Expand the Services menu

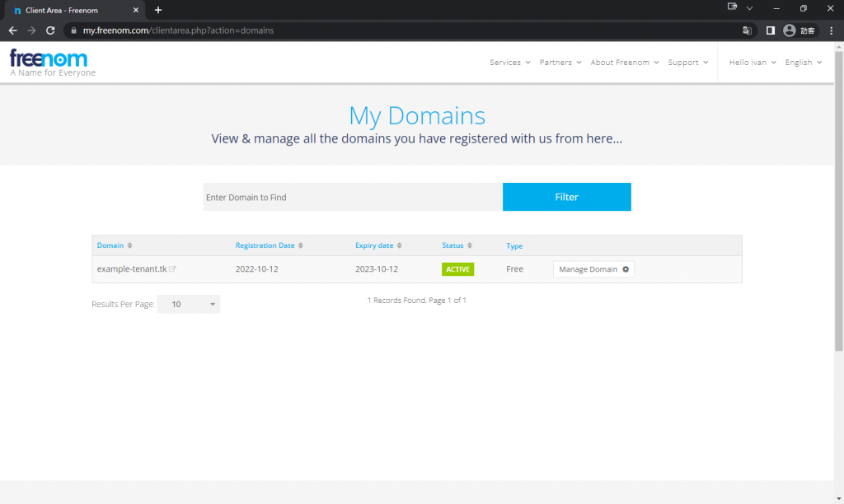[509, 63]
